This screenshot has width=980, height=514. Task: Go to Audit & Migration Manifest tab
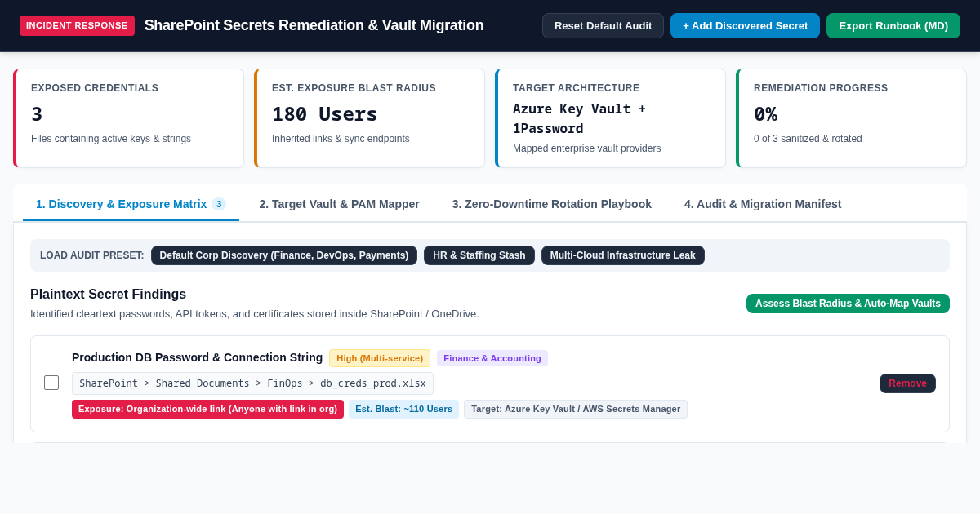click(763, 204)
